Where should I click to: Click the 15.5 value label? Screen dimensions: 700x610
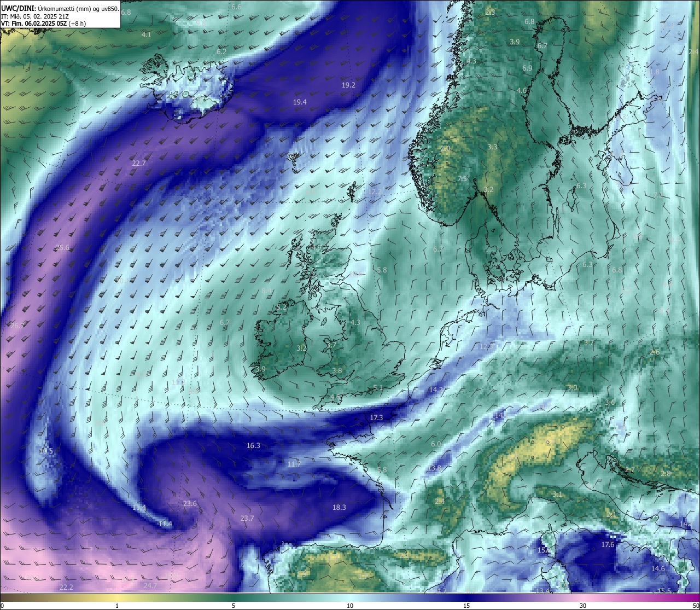664,590
